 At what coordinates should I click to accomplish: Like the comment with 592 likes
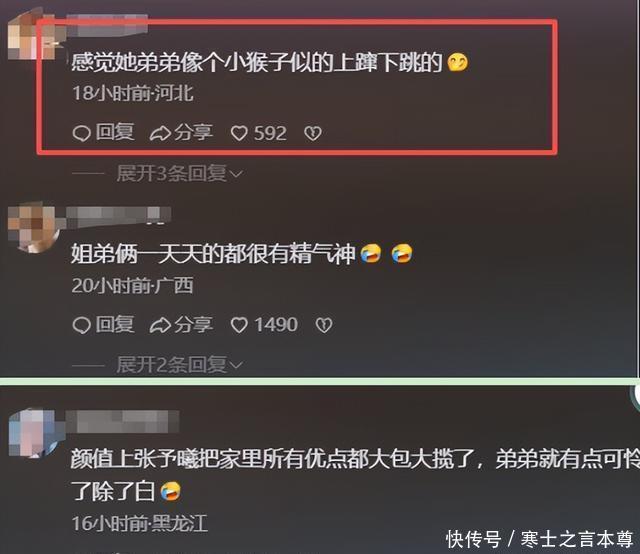coord(239,133)
